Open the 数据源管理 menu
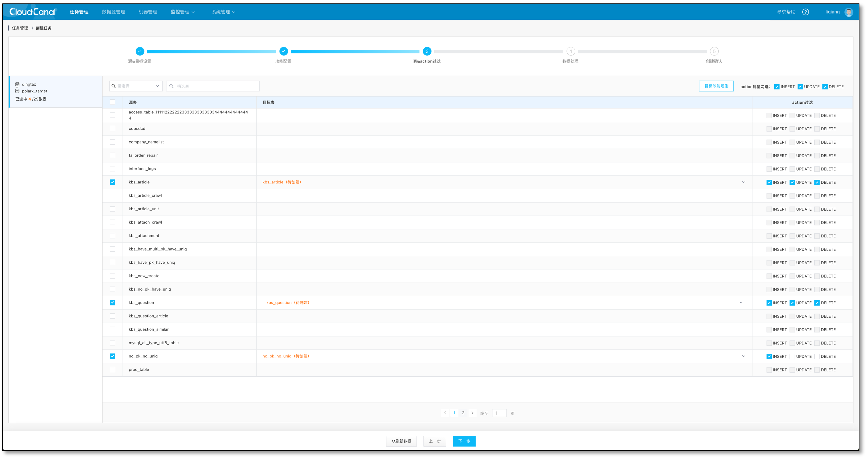Viewport: 868px width, 460px height. pos(114,12)
